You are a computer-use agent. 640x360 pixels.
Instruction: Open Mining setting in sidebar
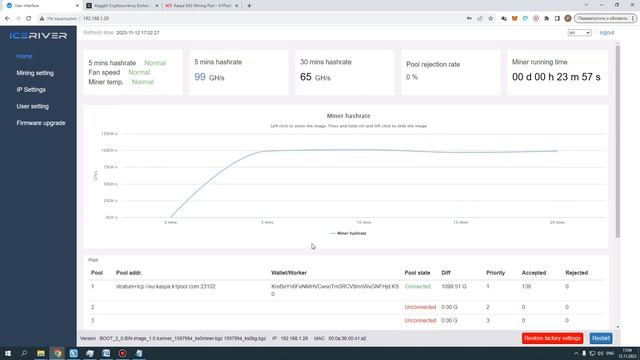(x=35, y=73)
